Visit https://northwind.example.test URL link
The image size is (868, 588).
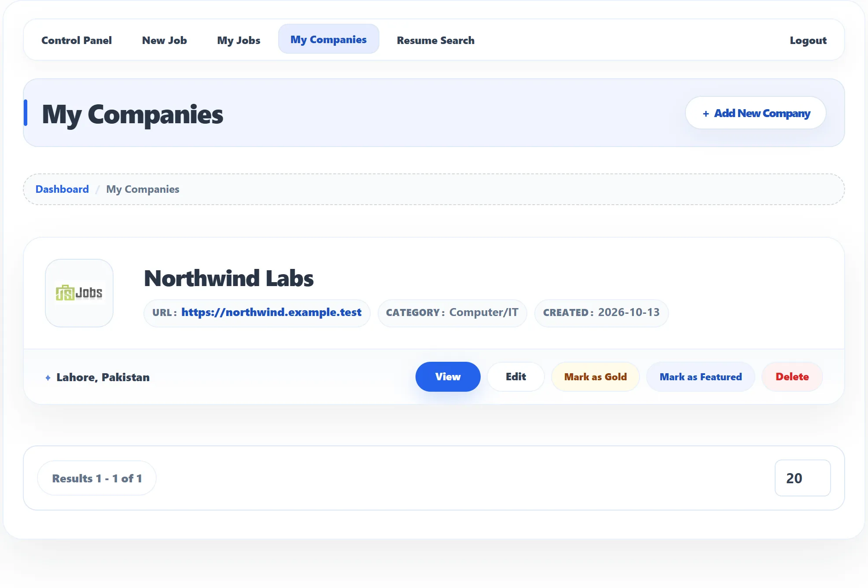pyautogui.click(x=272, y=312)
